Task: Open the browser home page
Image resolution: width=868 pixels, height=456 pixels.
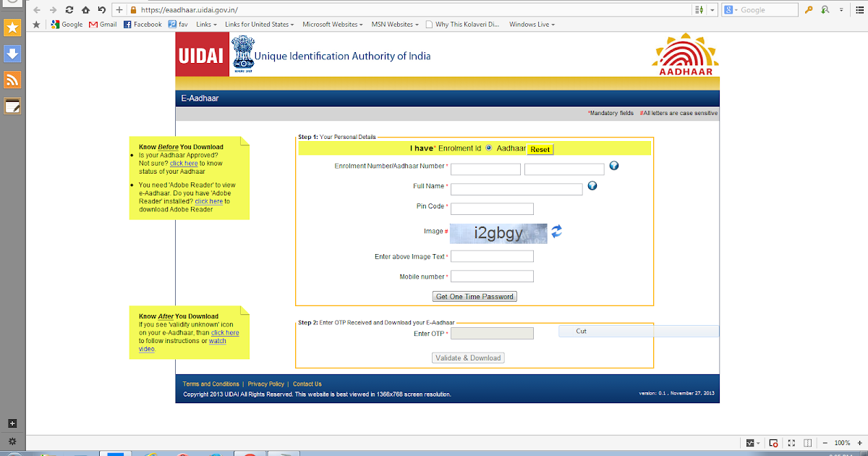Action: (x=85, y=10)
